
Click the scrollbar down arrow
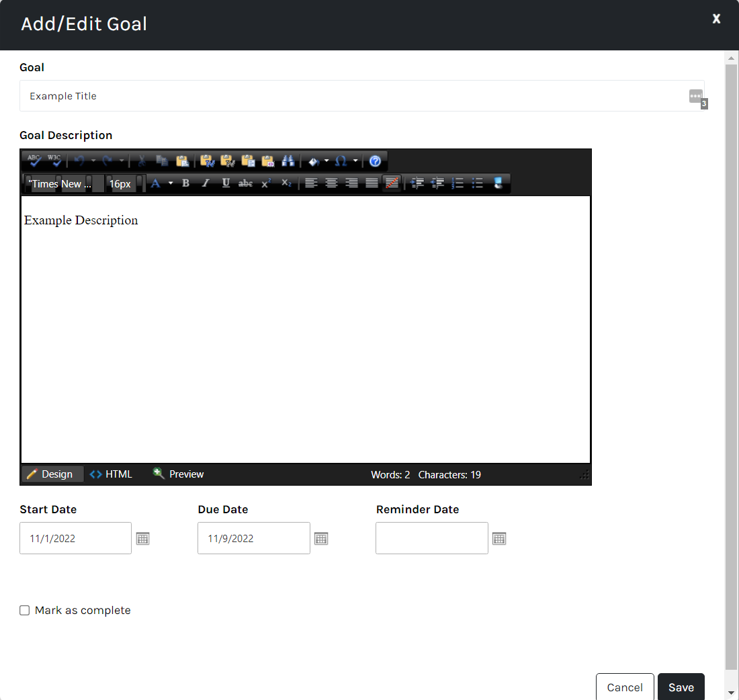(731, 693)
